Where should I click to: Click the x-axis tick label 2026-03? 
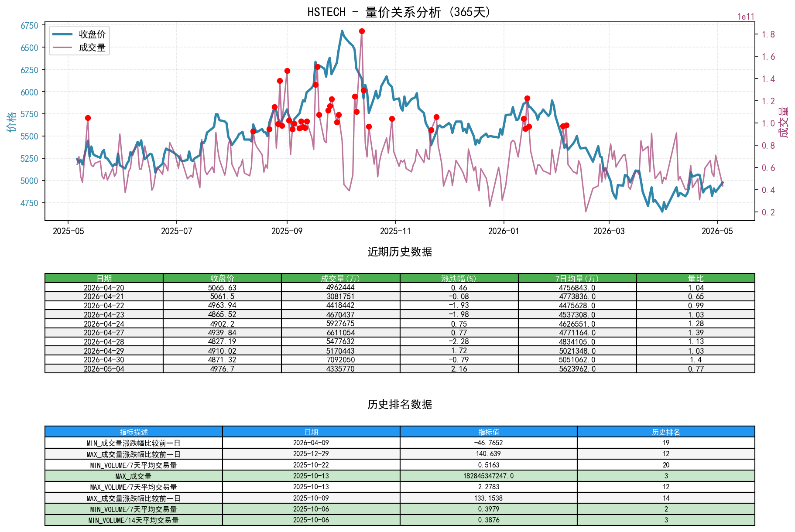(x=609, y=231)
